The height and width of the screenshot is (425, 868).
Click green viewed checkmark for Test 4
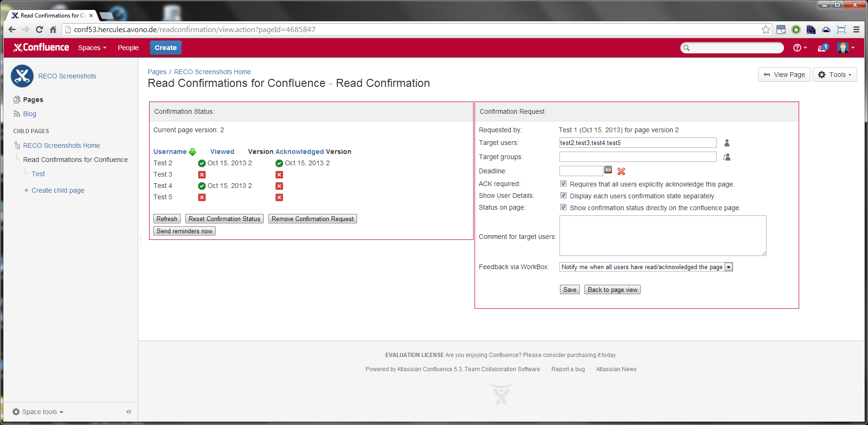point(202,186)
